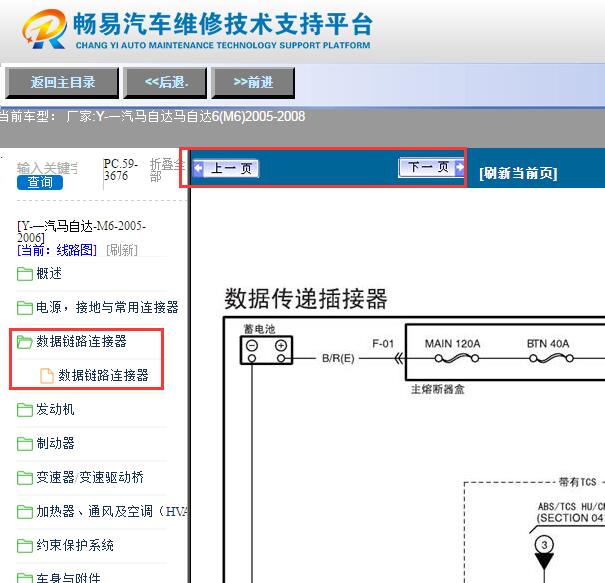Click folder icon beside 加热器、通风及空调
This screenshot has width=605, height=583.
coord(25,512)
